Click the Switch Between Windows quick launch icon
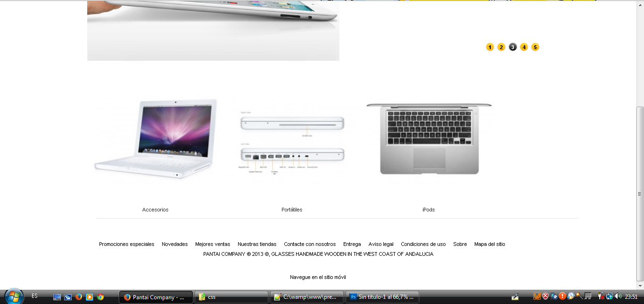This screenshot has width=644, height=304. point(68,297)
